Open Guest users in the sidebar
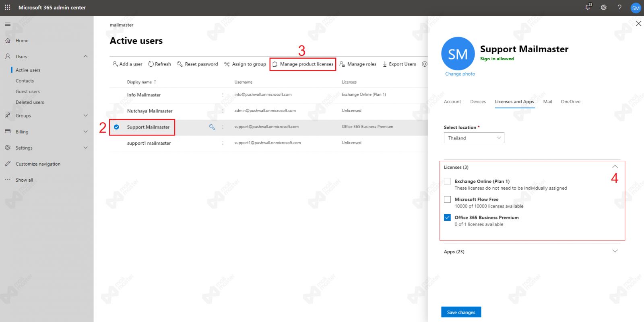This screenshot has width=644, height=322. click(x=28, y=92)
